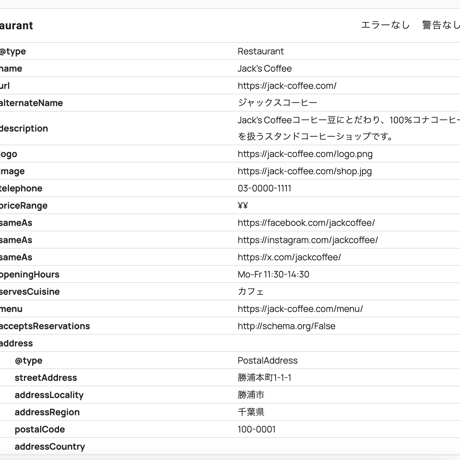Screen dimensions: 460x460
Task: Select the priceRange value ¥¥
Action: point(243,206)
